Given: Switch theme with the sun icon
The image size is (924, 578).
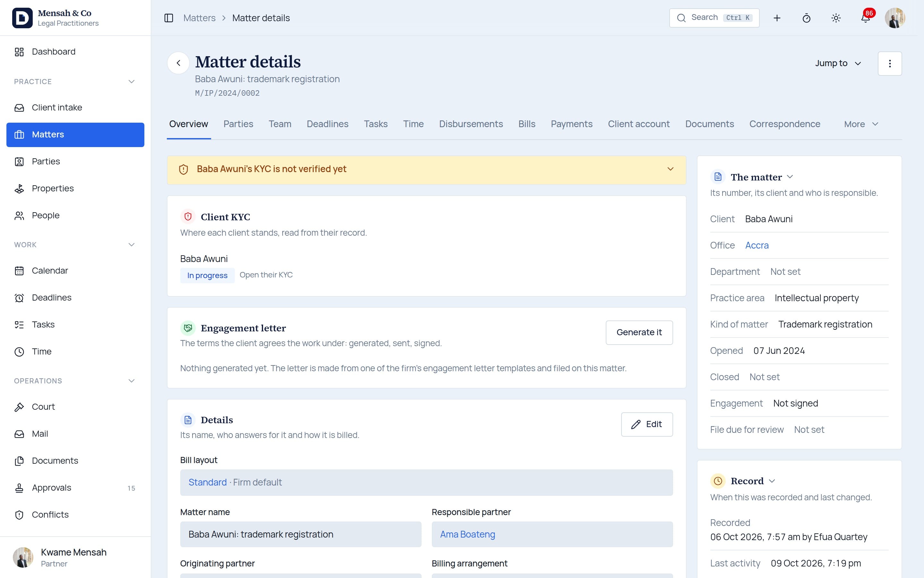Looking at the screenshot, I should [836, 18].
